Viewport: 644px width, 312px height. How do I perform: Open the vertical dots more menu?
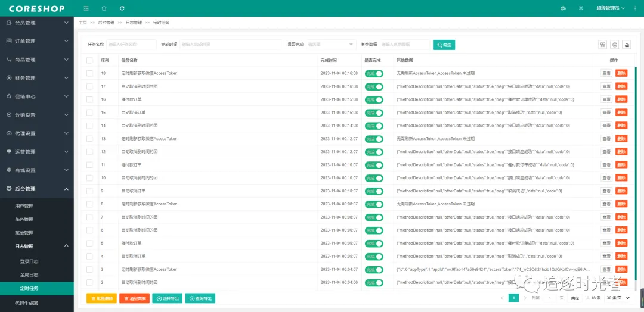point(636,8)
